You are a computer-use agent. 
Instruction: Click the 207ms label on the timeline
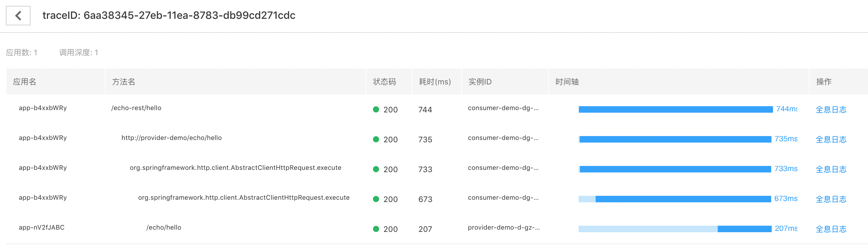tap(786, 229)
